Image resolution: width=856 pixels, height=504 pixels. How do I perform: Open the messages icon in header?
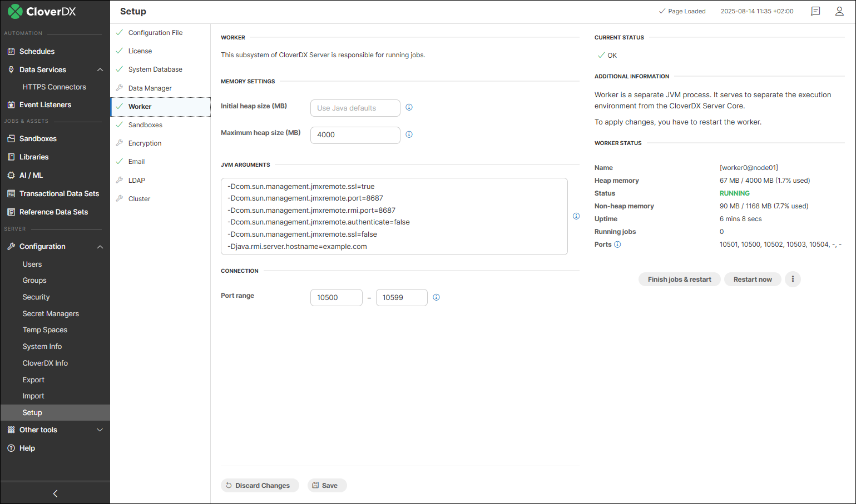pos(815,11)
